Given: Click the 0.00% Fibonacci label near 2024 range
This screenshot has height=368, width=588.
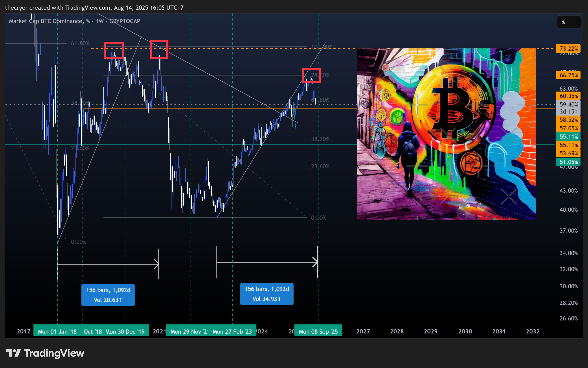Looking at the screenshot, I should tap(318, 218).
